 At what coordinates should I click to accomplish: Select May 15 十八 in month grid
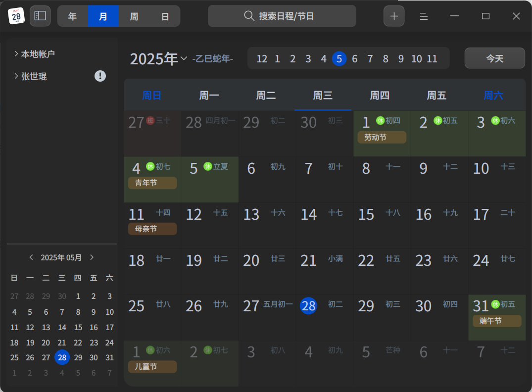point(382,226)
